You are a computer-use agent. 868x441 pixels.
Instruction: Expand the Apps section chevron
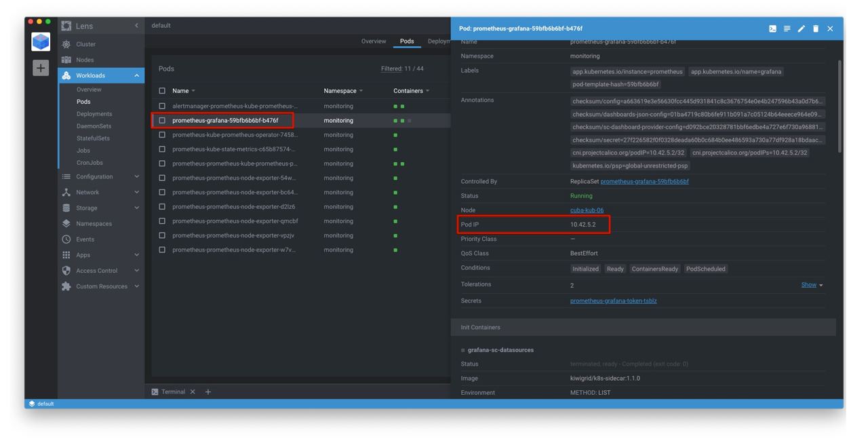click(x=136, y=254)
